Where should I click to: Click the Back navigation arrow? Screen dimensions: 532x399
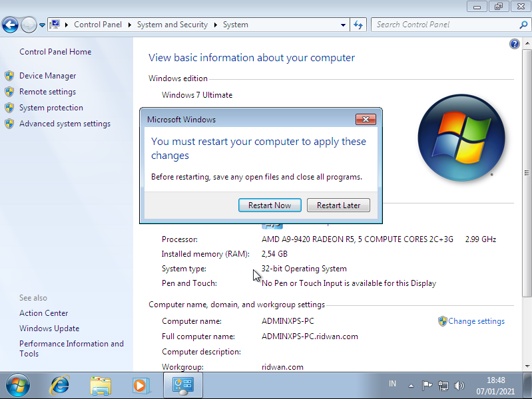point(10,25)
